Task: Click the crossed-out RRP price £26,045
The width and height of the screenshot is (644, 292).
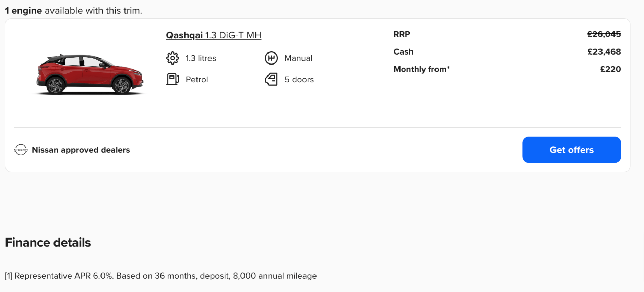Action: point(604,34)
